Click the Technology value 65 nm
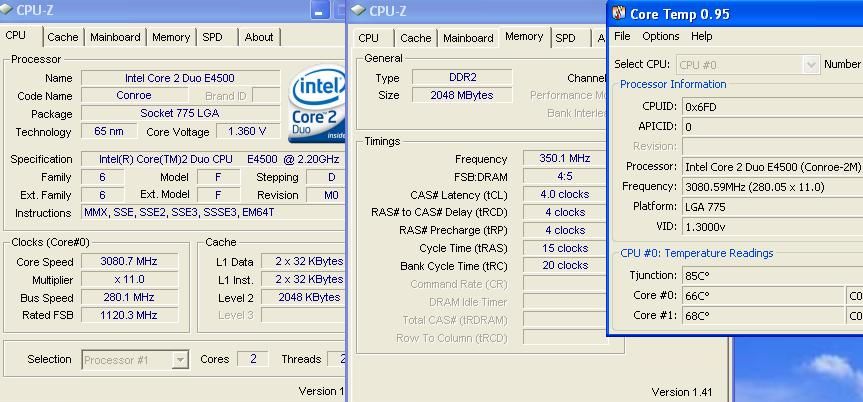 [108, 131]
